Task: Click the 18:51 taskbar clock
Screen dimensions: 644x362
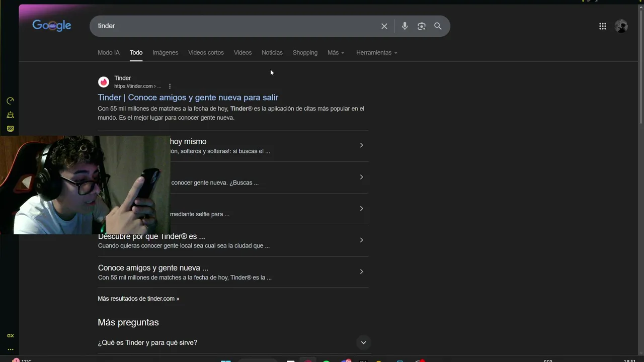Action: click(x=629, y=360)
